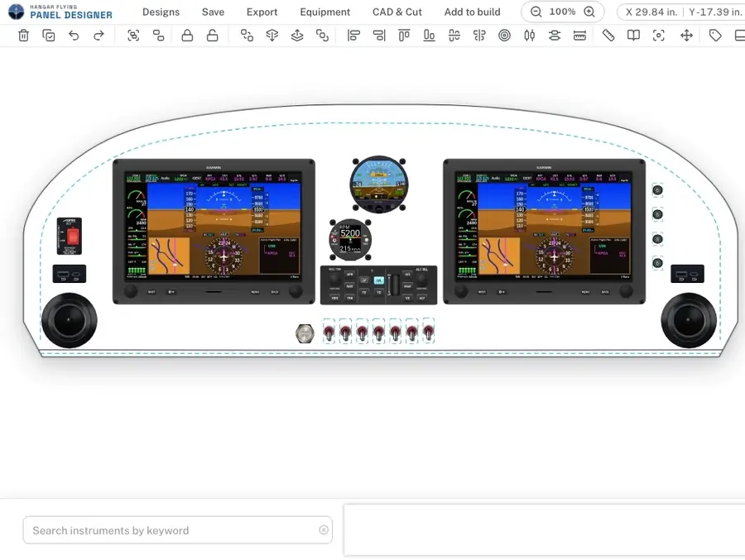Clear the instrument search field
745x560 pixels.
[324, 530]
